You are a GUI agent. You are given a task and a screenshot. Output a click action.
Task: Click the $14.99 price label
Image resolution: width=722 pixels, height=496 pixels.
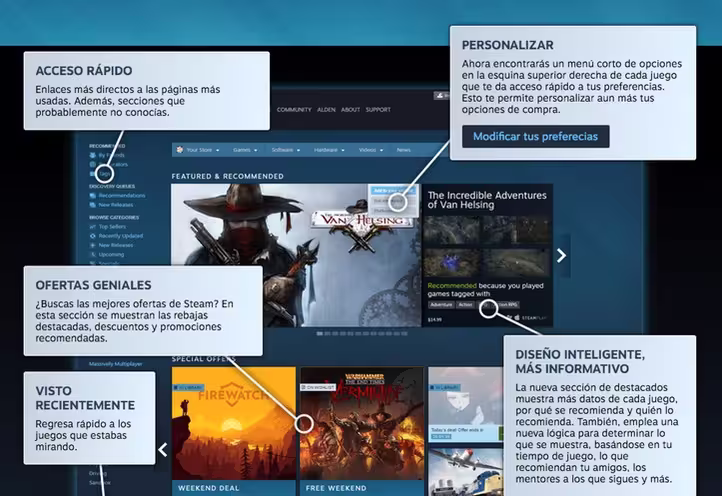434,320
